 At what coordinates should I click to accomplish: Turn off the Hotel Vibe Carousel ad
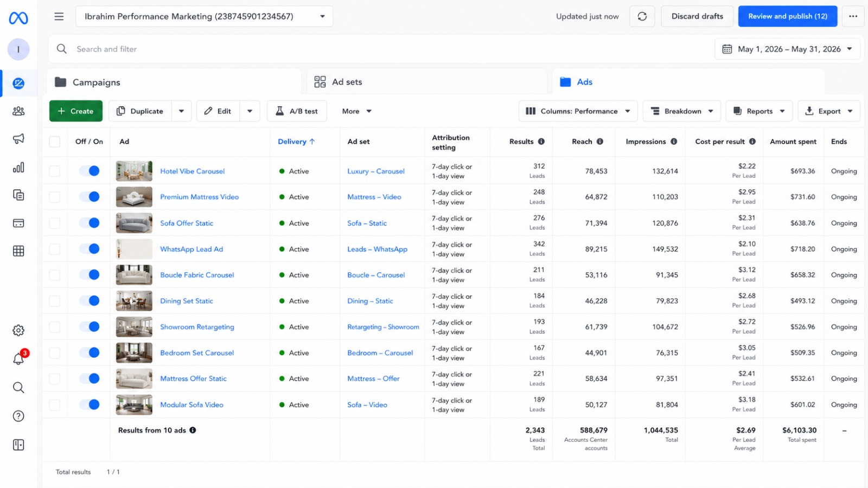coord(90,171)
